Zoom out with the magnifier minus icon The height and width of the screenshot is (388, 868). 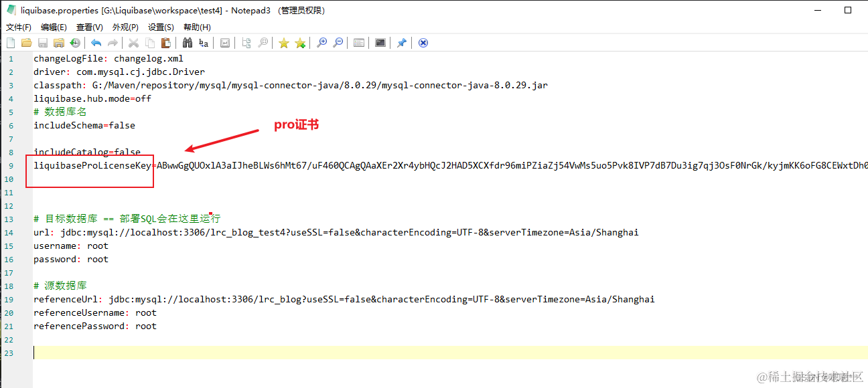coord(338,43)
